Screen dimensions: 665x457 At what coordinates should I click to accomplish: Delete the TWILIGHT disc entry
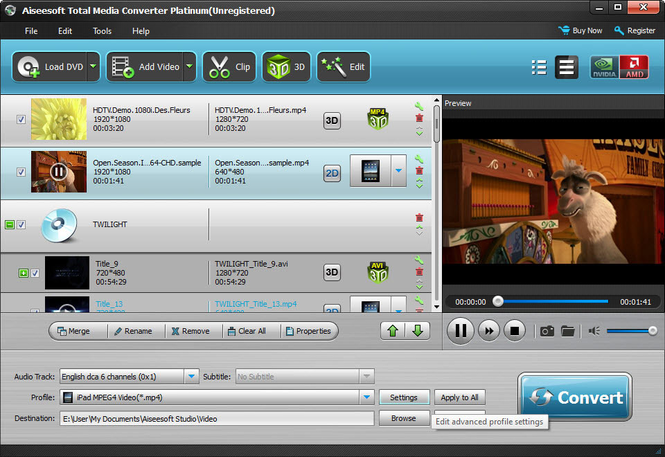pyautogui.click(x=419, y=218)
